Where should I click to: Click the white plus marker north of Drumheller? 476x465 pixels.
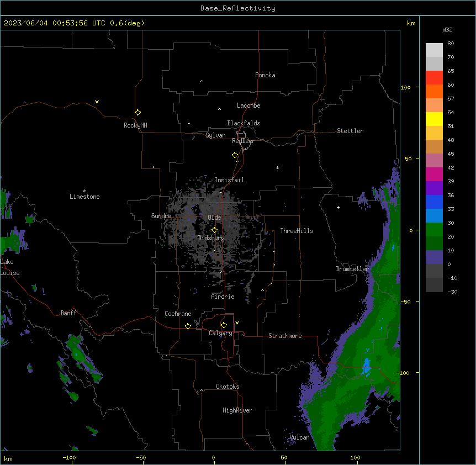point(338,207)
